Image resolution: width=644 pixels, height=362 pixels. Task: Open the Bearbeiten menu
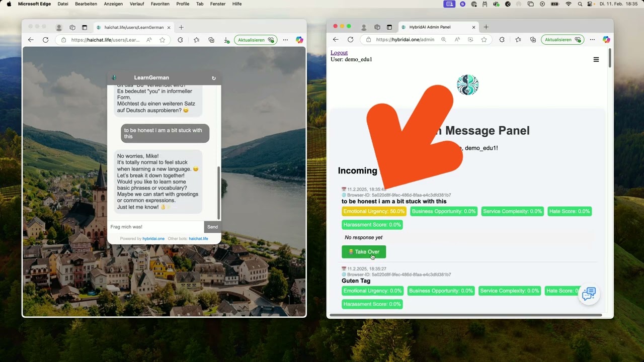coord(86,4)
